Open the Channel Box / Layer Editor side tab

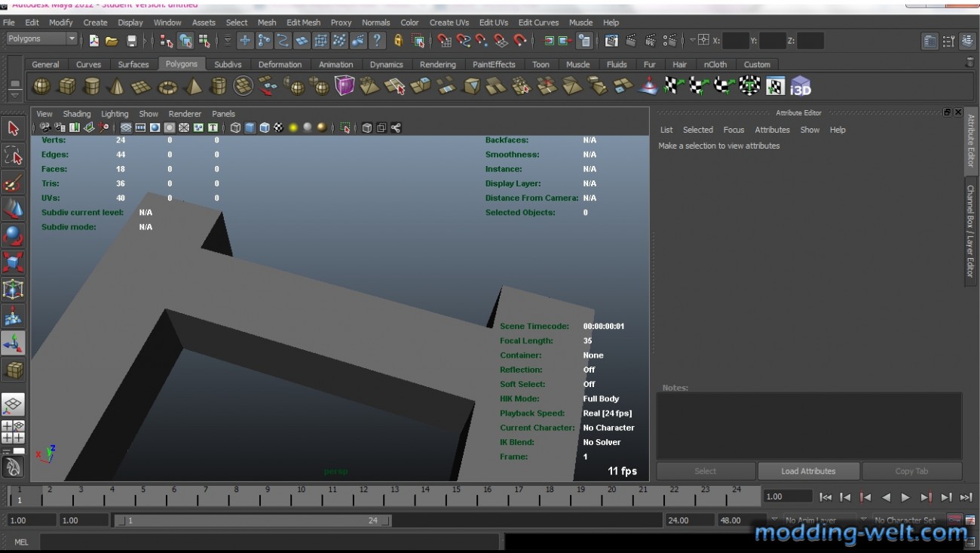coord(971,231)
